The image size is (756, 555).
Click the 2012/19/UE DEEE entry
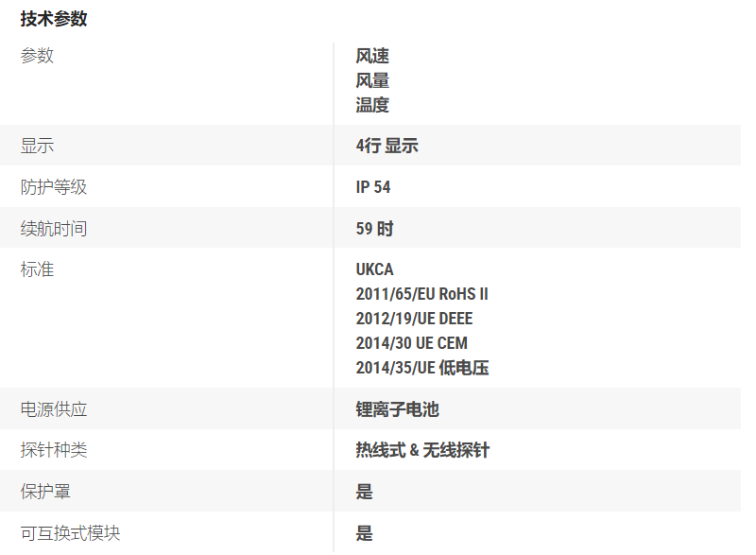tap(414, 319)
